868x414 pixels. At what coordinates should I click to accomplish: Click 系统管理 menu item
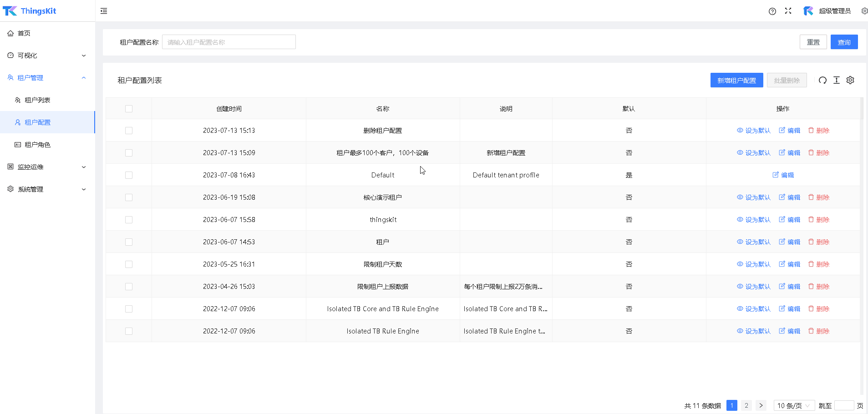pos(47,189)
